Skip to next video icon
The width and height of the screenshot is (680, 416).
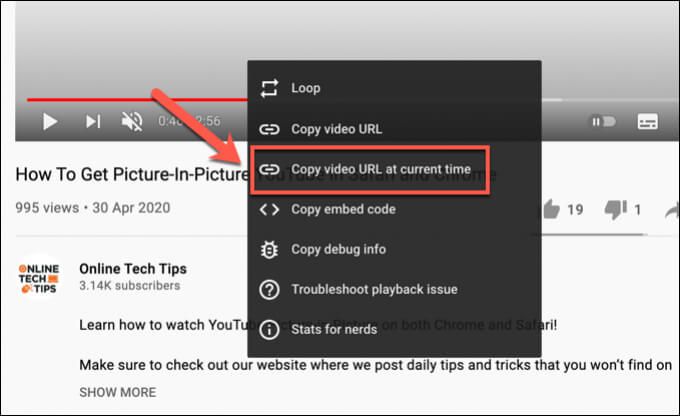[x=93, y=121]
